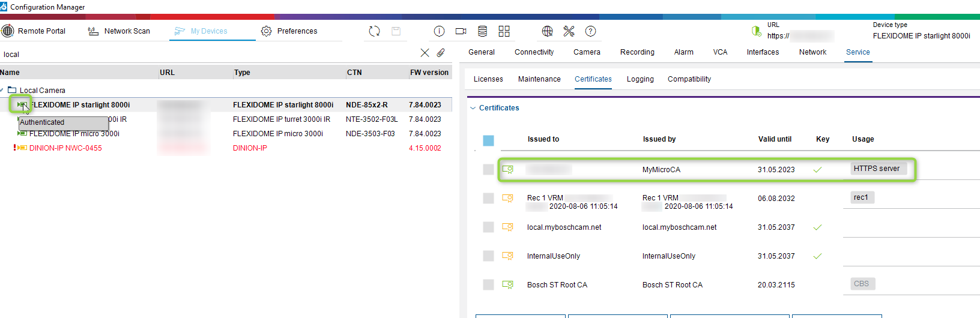Check the InternalUseOnly certificate checkbox

click(488, 256)
